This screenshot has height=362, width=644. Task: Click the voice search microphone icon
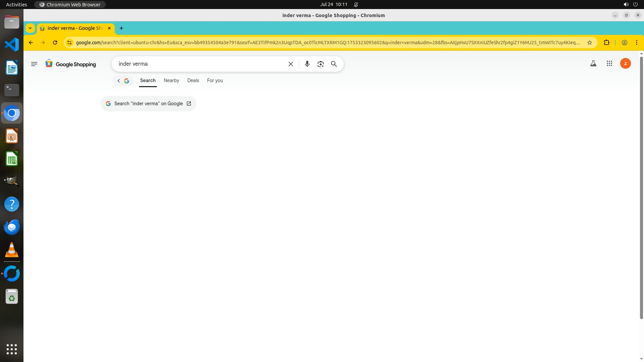click(x=307, y=64)
